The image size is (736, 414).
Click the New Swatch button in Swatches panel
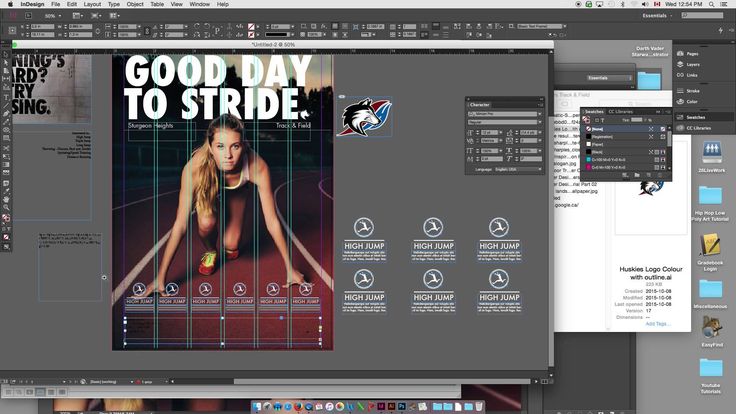pos(649,175)
